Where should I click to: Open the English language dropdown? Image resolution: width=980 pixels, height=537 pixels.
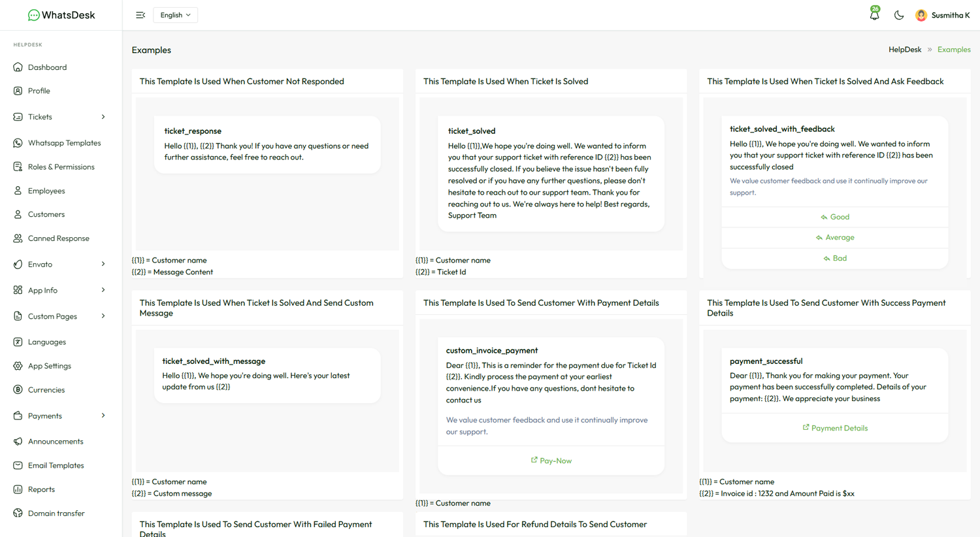tap(175, 15)
